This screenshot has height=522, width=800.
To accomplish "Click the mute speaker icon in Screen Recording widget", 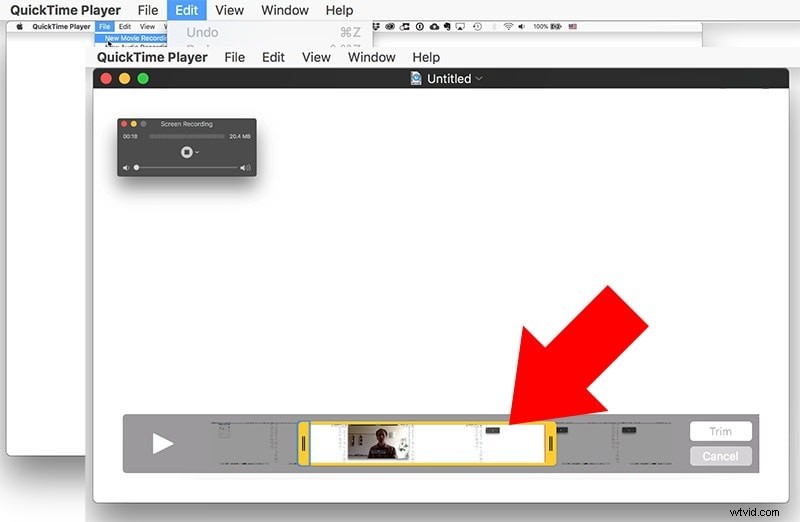I will (126, 168).
